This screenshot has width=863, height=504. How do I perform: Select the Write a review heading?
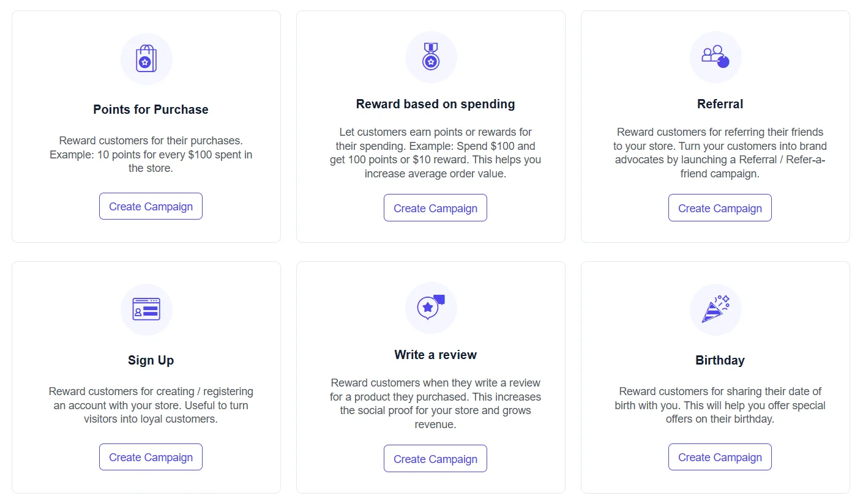coord(435,355)
